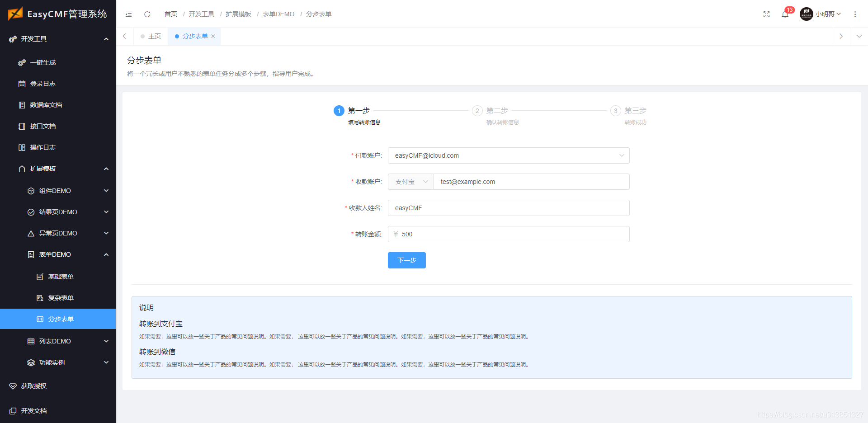
Task: Select 分步表单 in the sidebar
Action: [58, 319]
